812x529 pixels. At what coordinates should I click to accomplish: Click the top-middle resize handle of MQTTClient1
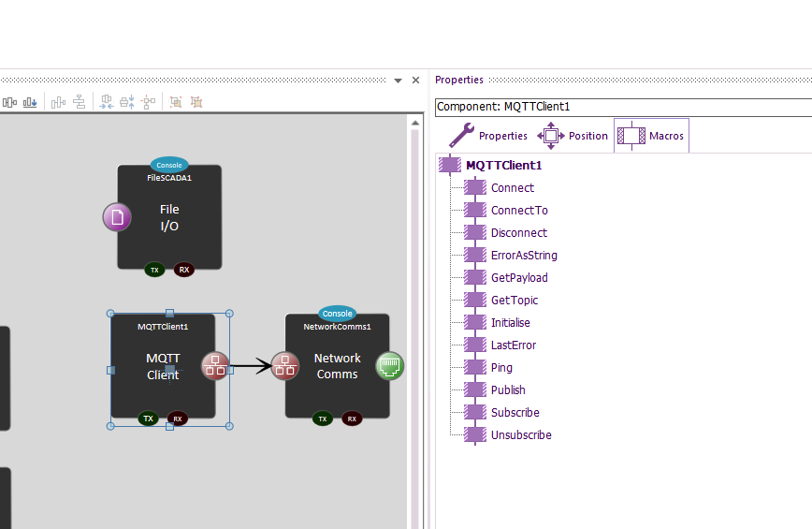click(169, 314)
